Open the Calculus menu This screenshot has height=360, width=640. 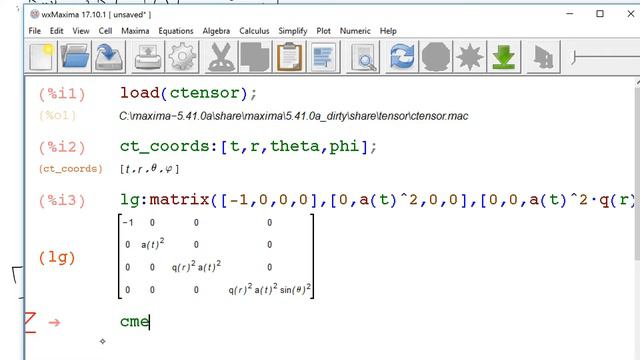click(x=254, y=31)
